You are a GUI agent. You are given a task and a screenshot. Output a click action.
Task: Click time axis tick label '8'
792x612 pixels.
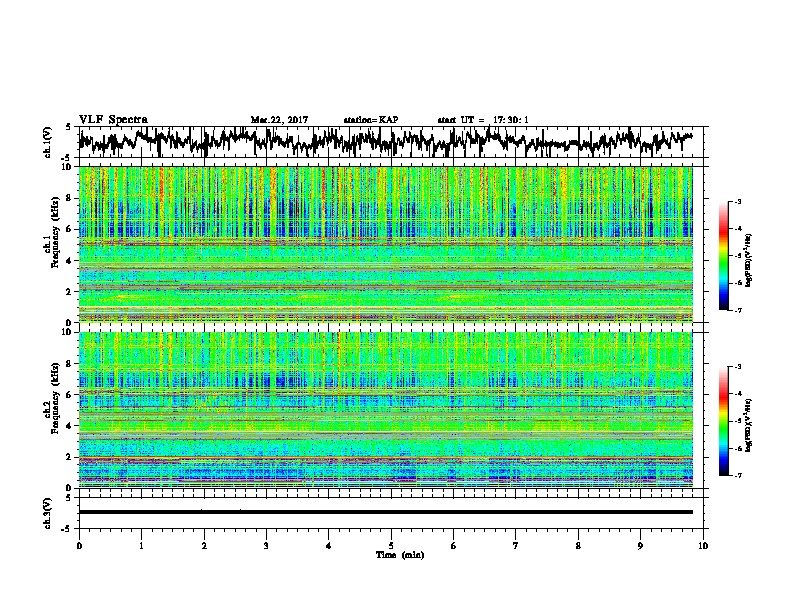coord(578,546)
